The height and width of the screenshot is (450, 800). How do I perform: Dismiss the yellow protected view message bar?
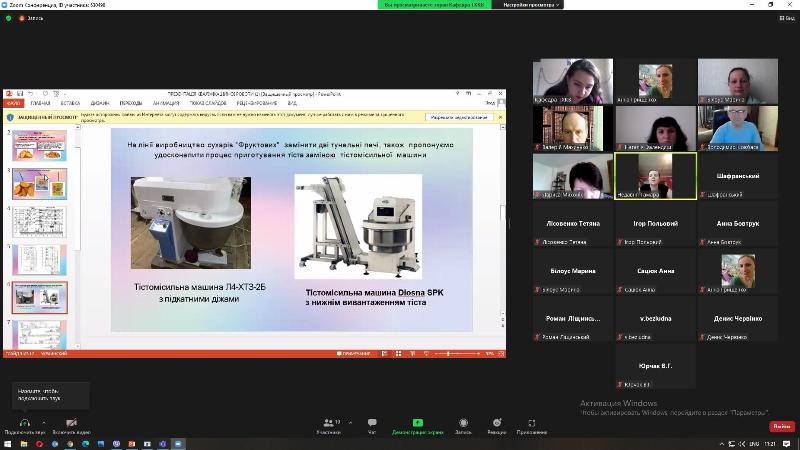(x=500, y=117)
